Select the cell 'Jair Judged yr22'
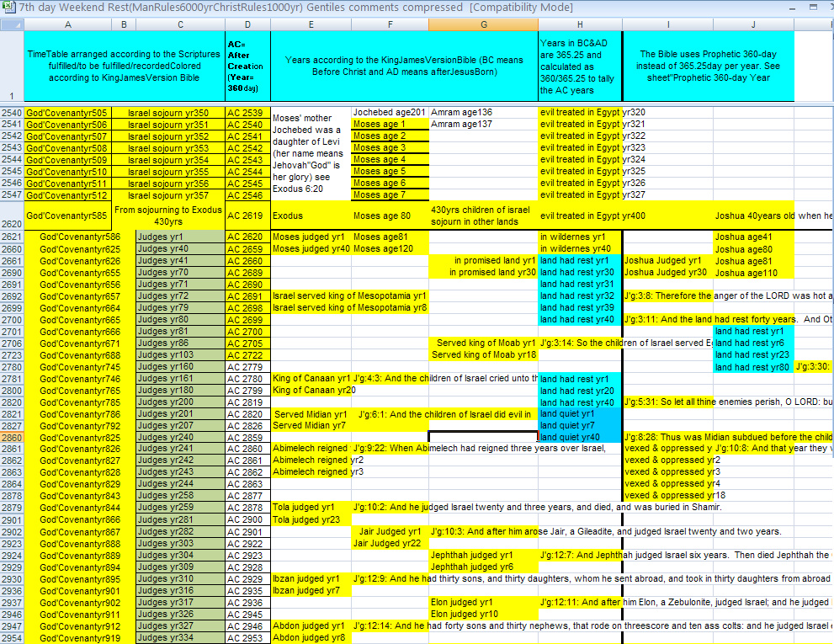The height and width of the screenshot is (644, 834). click(390, 543)
